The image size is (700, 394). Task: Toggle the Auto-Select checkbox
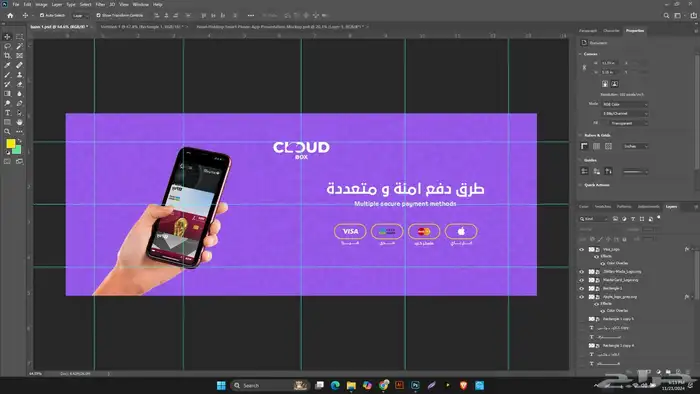pos(42,15)
